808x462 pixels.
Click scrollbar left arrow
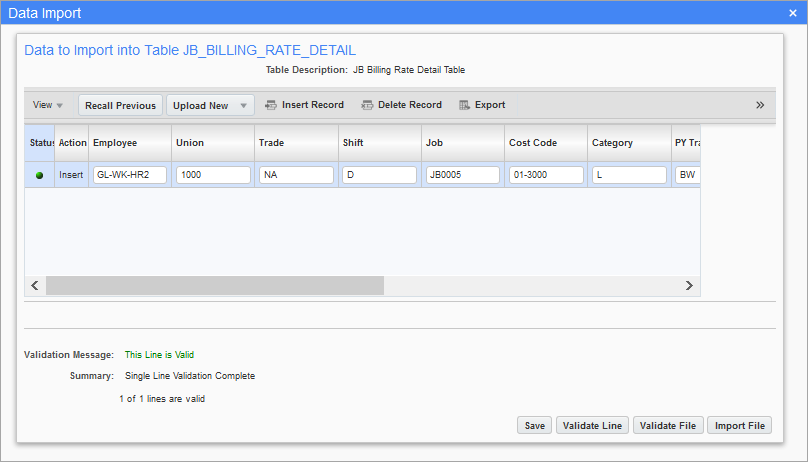tap(35, 285)
